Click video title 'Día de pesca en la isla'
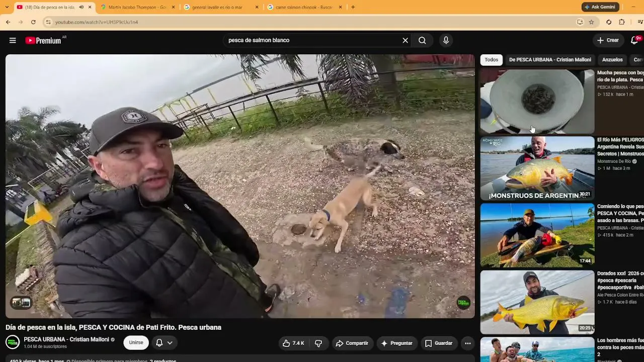 coord(113,327)
